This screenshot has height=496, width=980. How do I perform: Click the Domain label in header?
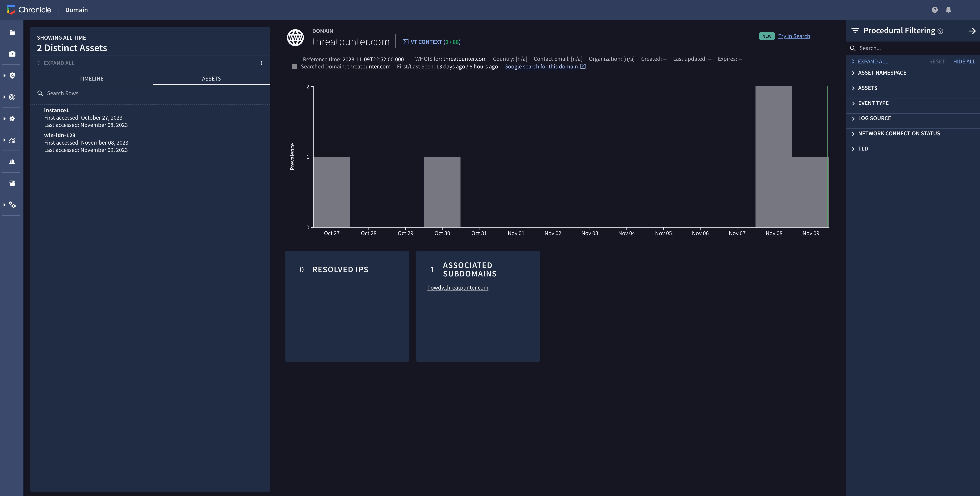[x=77, y=10]
